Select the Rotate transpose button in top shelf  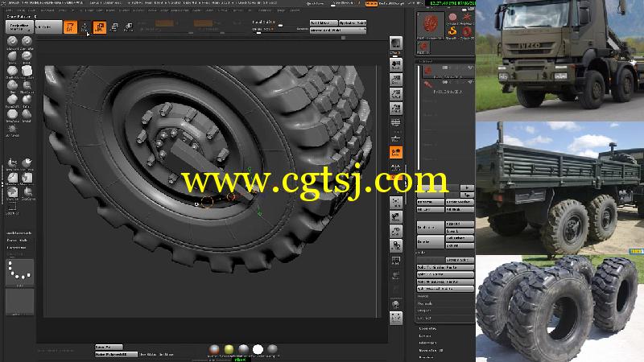click(x=129, y=27)
